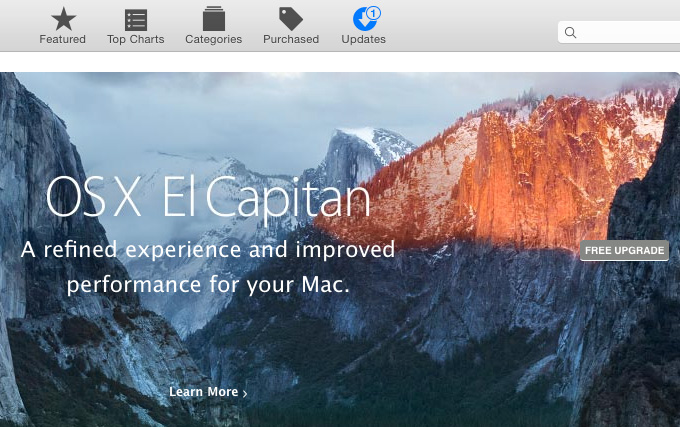Switch to the Categories tab label
The height and width of the screenshot is (427, 680).
point(213,39)
